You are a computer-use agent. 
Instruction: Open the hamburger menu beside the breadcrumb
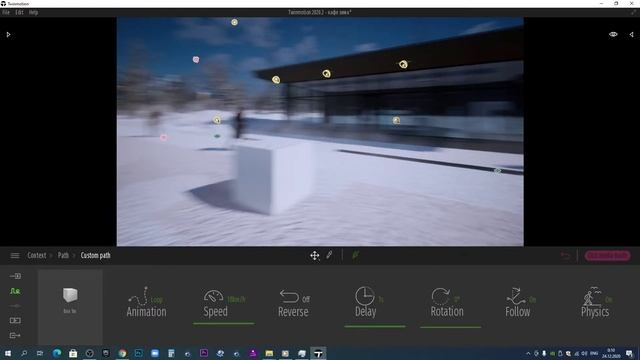pyautogui.click(x=15, y=256)
